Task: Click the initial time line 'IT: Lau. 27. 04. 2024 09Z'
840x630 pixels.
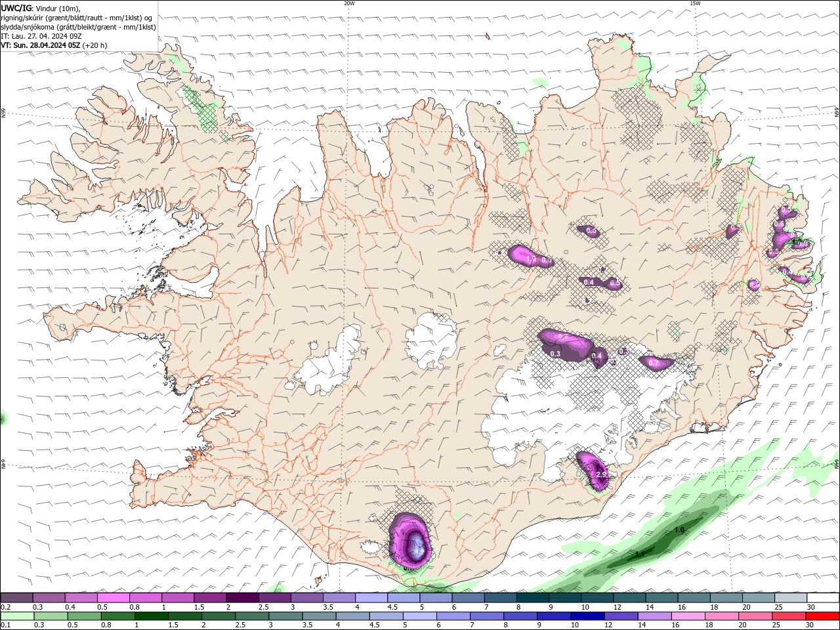Action: (x=41, y=36)
